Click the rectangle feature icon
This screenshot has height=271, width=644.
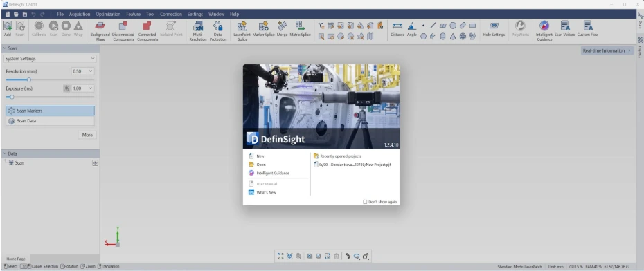point(473,26)
